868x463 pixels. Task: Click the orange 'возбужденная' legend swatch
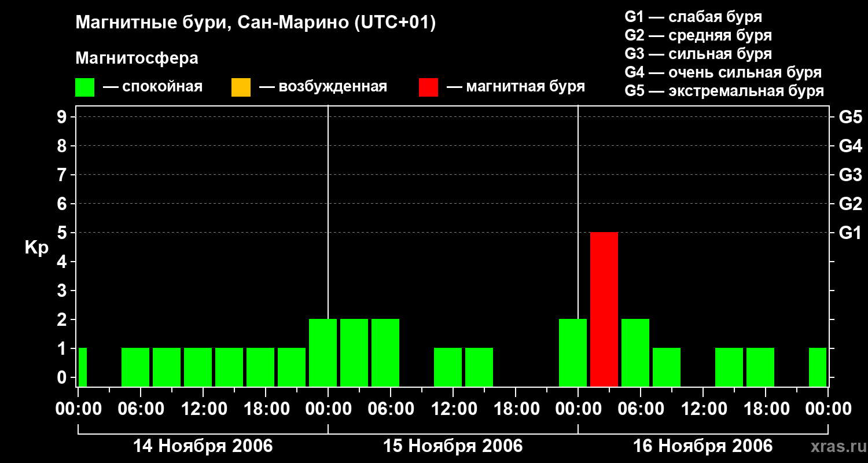(241, 87)
